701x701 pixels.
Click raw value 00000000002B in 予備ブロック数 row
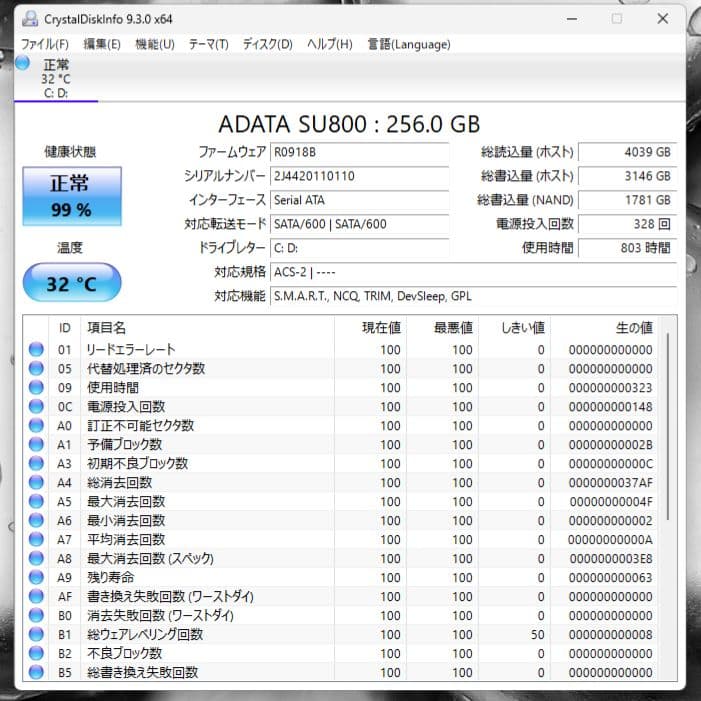[610, 445]
